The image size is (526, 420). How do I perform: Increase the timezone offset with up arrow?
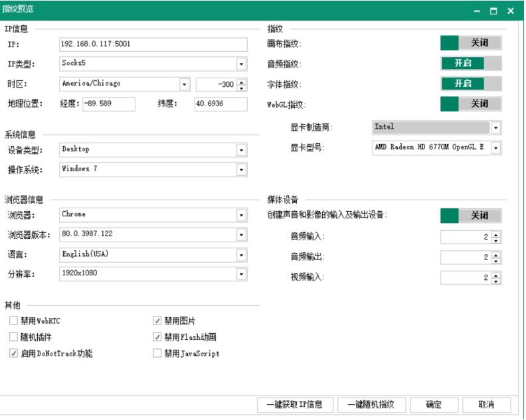[x=242, y=82]
